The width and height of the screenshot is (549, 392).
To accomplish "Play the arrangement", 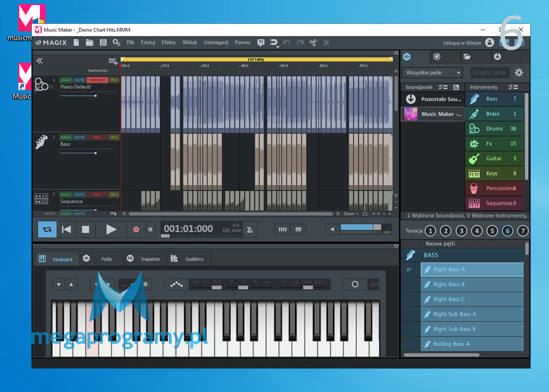I will [x=111, y=230].
